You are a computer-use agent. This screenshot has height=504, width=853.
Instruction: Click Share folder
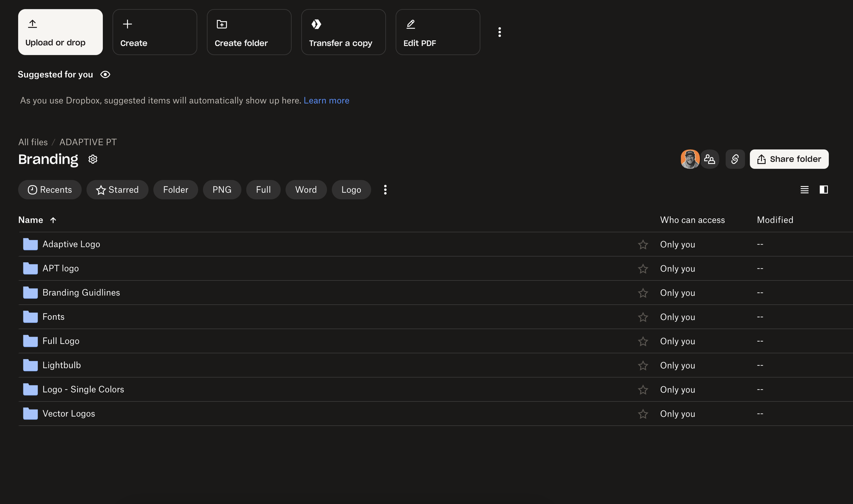789,159
